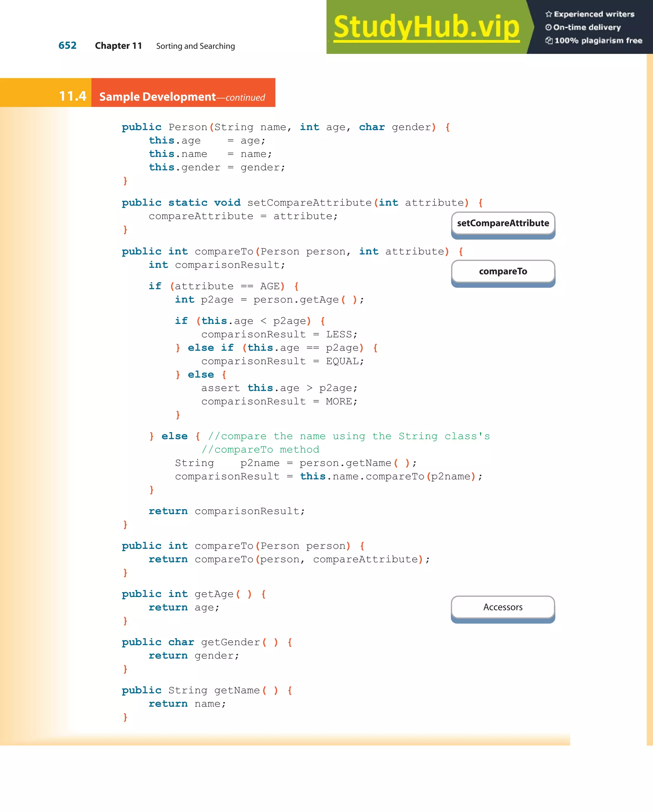The image size is (653, 812).
Task: Click the setCompareAttribute callout label
Action: click(503, 223)
